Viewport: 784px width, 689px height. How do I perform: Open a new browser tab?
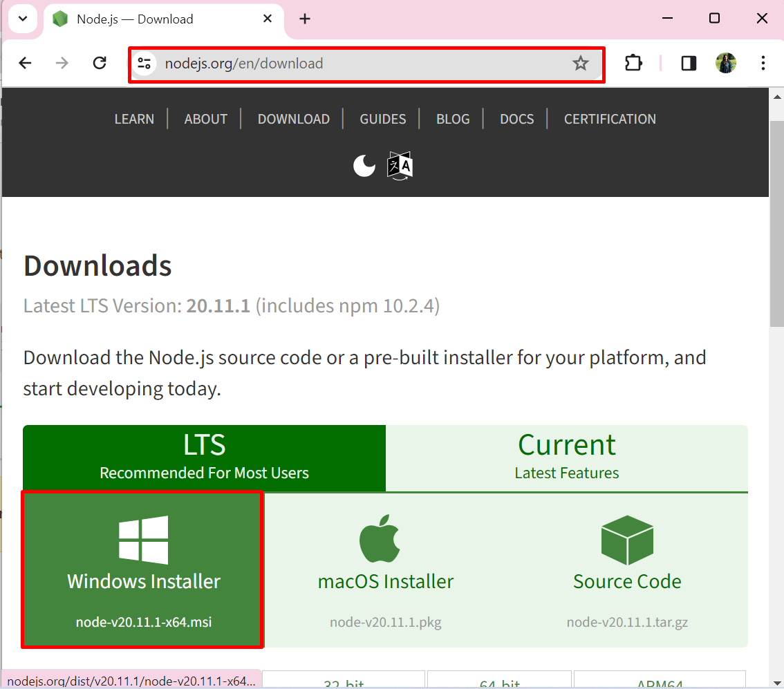[304, 19]
